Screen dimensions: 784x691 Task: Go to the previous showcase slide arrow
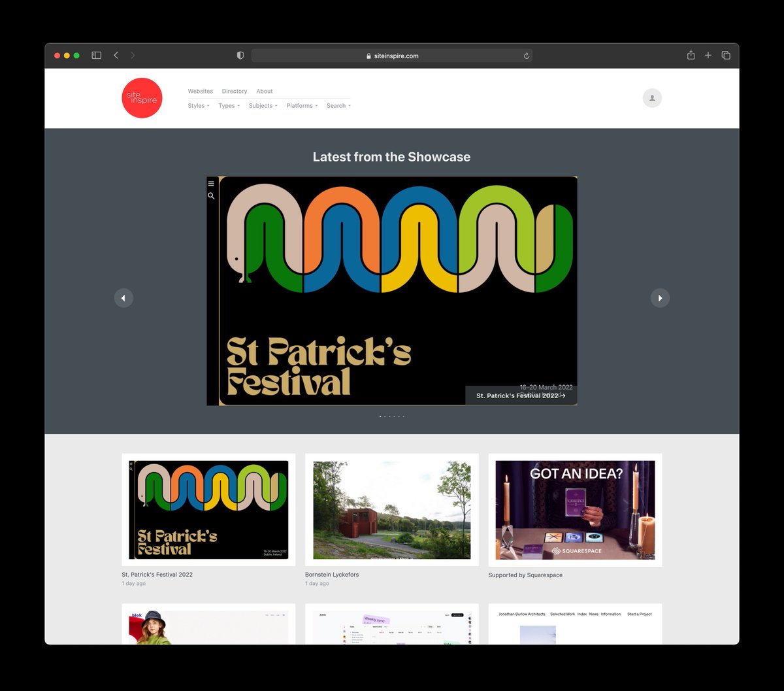click(123, 298)
